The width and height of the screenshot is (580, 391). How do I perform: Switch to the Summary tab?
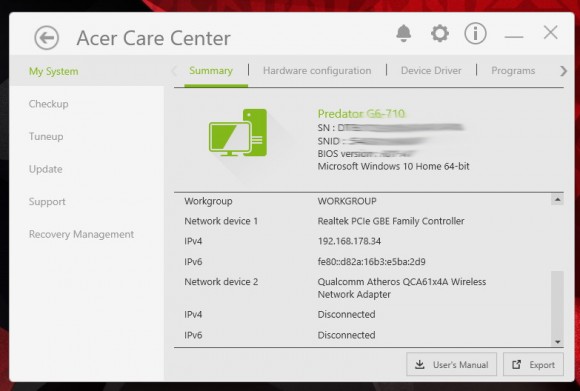click(211, 71)
